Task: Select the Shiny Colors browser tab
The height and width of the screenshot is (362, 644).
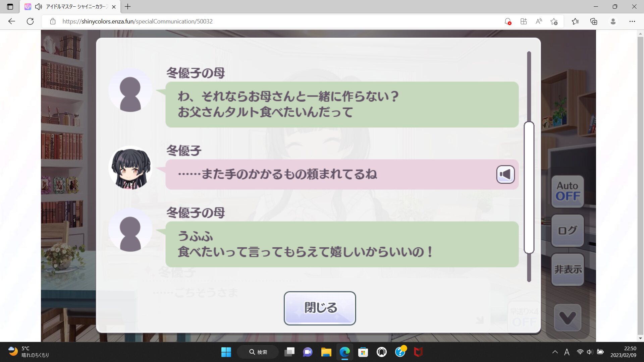Action: [x=76, y=7]
